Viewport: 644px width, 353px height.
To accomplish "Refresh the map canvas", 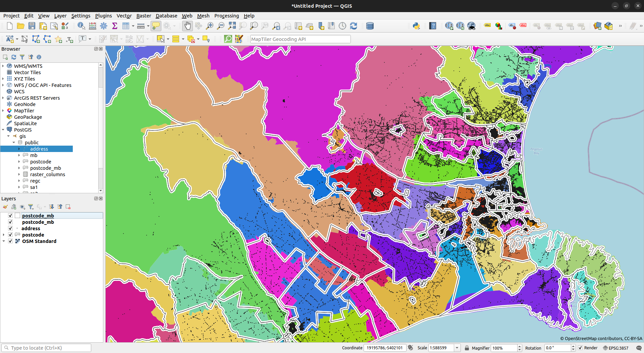I will tap(354, 26).
